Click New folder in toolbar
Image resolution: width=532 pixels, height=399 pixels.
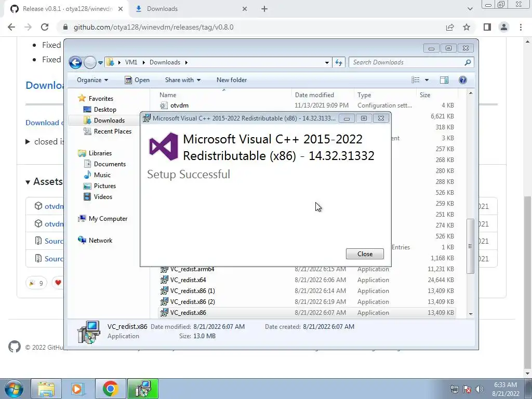232,80
